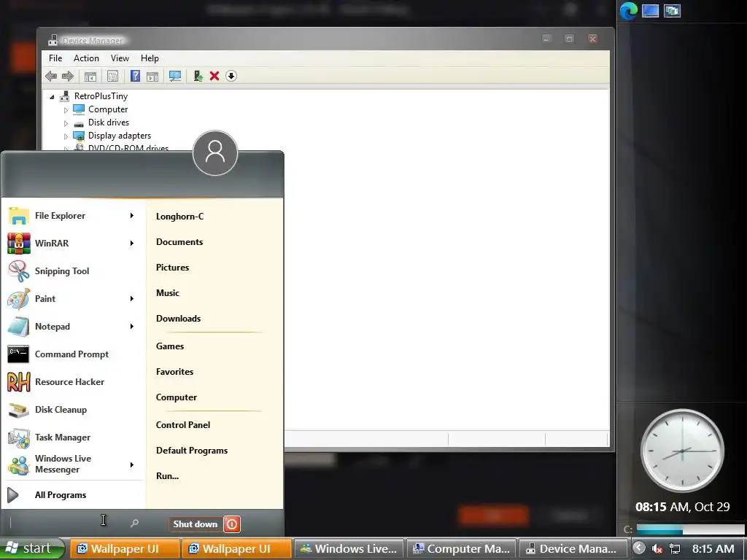The height and width of the screenshot is (560, 747).
Task: Open the Action menu in Device Manager
Action: (x=86, y=58)
